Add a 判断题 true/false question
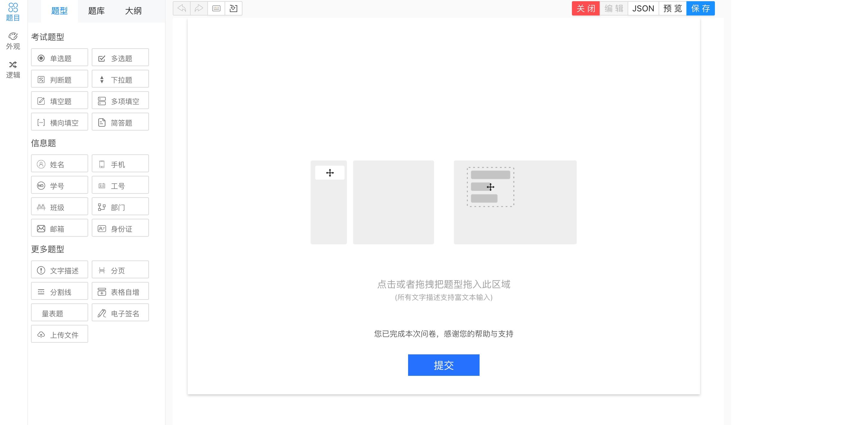 [60, 80]
